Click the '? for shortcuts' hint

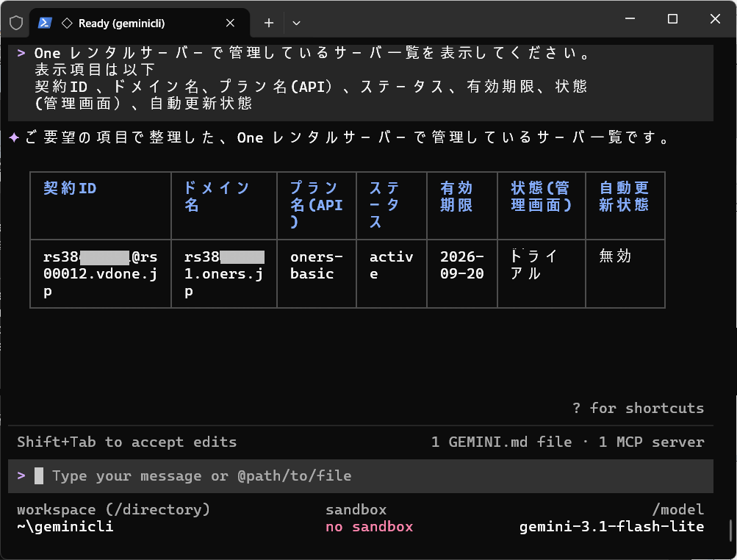[639, 408]
